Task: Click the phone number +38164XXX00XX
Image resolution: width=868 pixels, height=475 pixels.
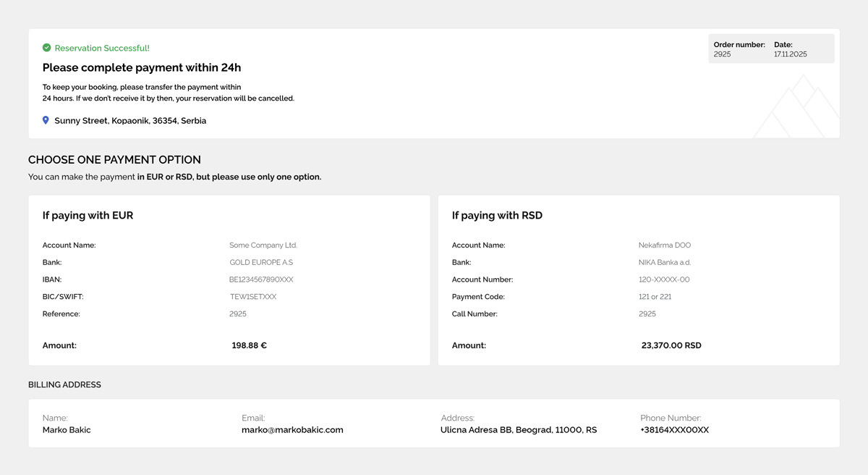Action: (x=674, y=430)
